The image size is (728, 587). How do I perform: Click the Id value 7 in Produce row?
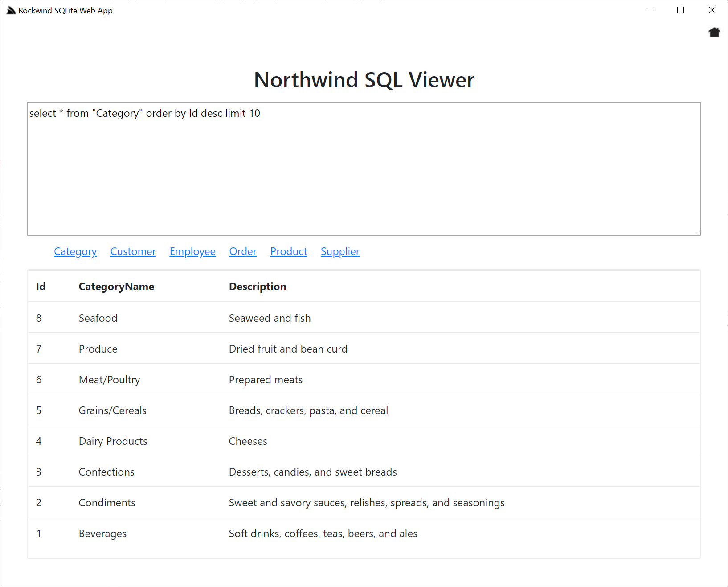(x=39, y=349)
